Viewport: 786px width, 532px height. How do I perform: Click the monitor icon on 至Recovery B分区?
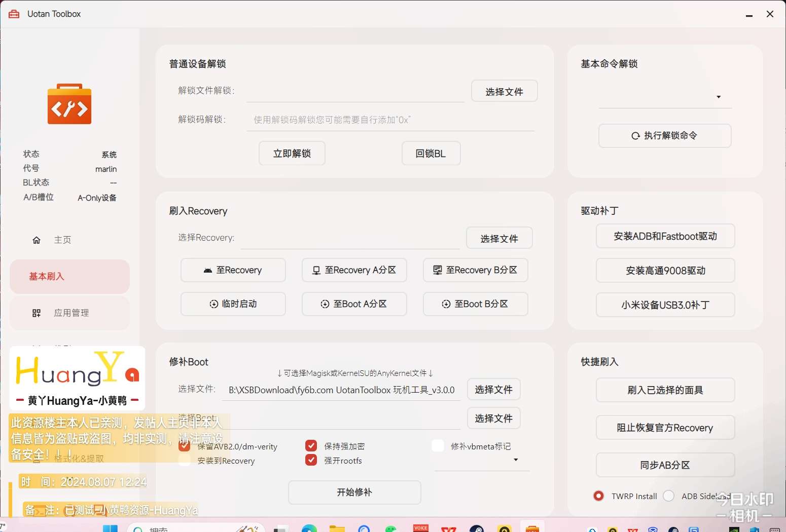point(437,270)
